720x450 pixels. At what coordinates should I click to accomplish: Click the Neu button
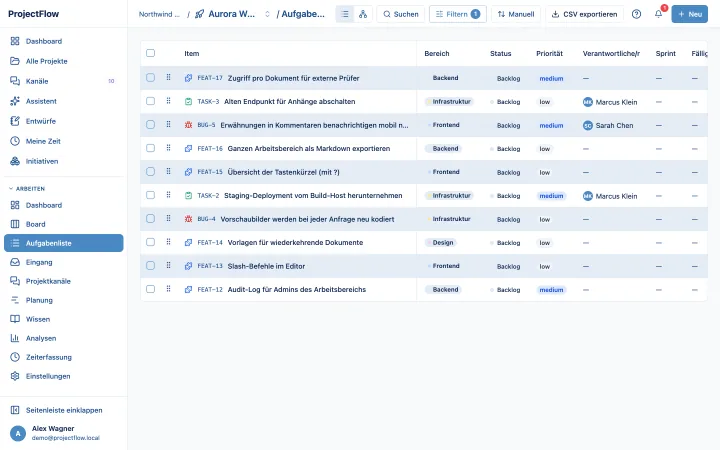click(x=689, y=14)
